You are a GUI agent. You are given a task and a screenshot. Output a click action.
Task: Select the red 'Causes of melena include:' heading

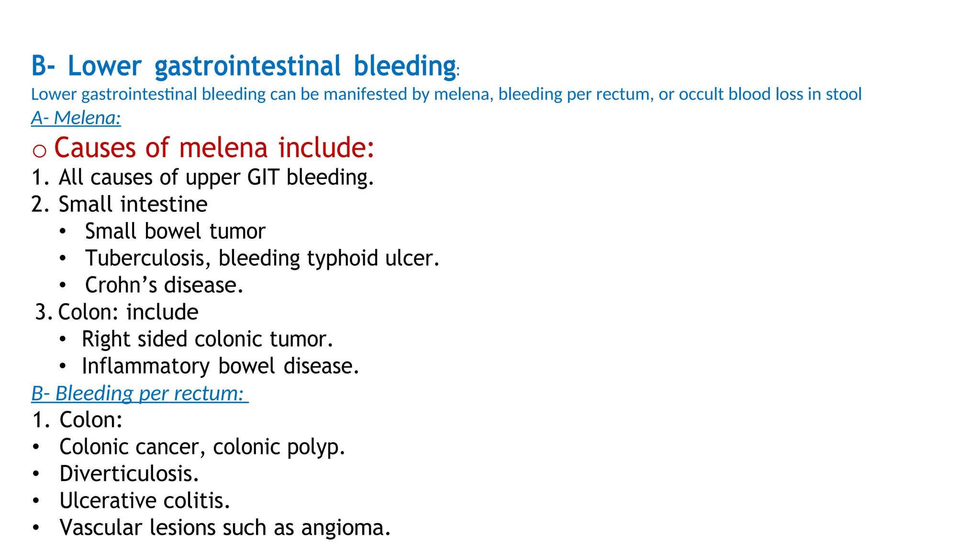[214, 147]
